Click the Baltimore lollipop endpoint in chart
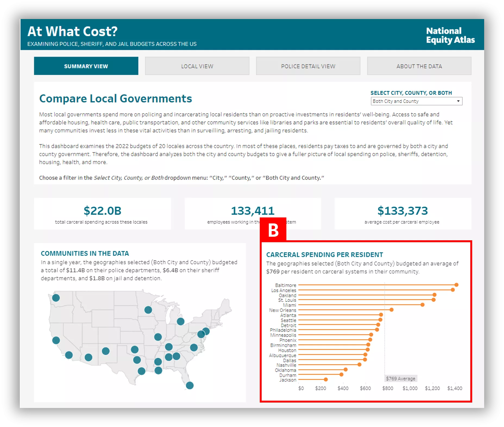This screenshot has height=427, width=504. coord(456,285)
